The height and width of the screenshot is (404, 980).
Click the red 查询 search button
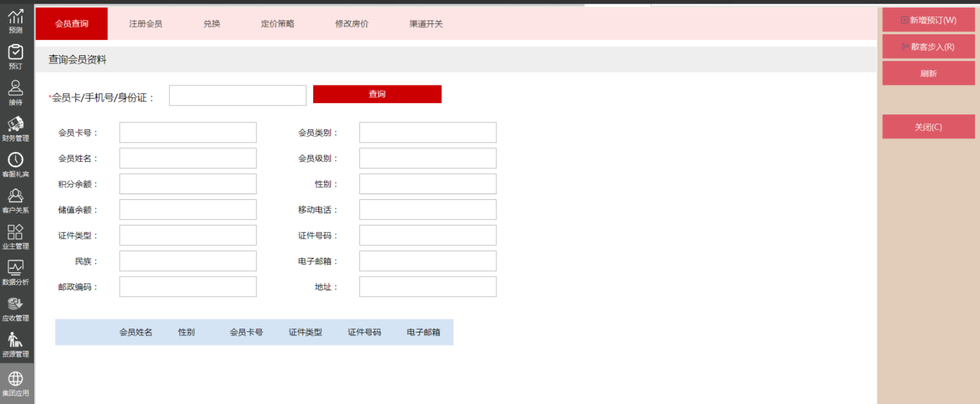click(377, 94)
